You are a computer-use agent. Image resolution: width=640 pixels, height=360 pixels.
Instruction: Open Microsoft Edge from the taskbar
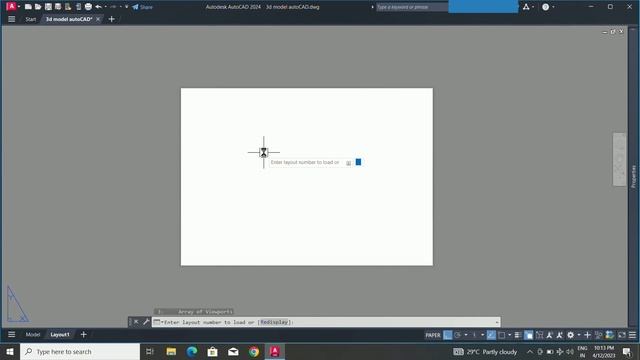pos(192,351)
